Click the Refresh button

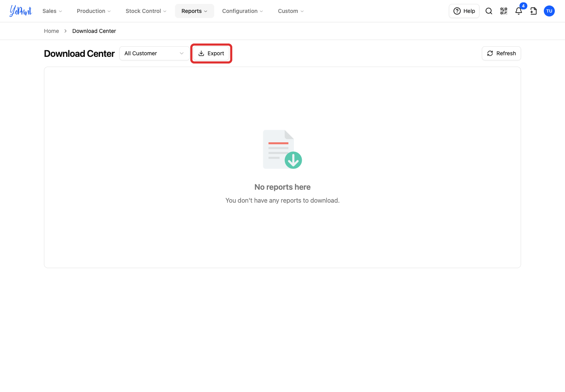[x=501, y=53]
